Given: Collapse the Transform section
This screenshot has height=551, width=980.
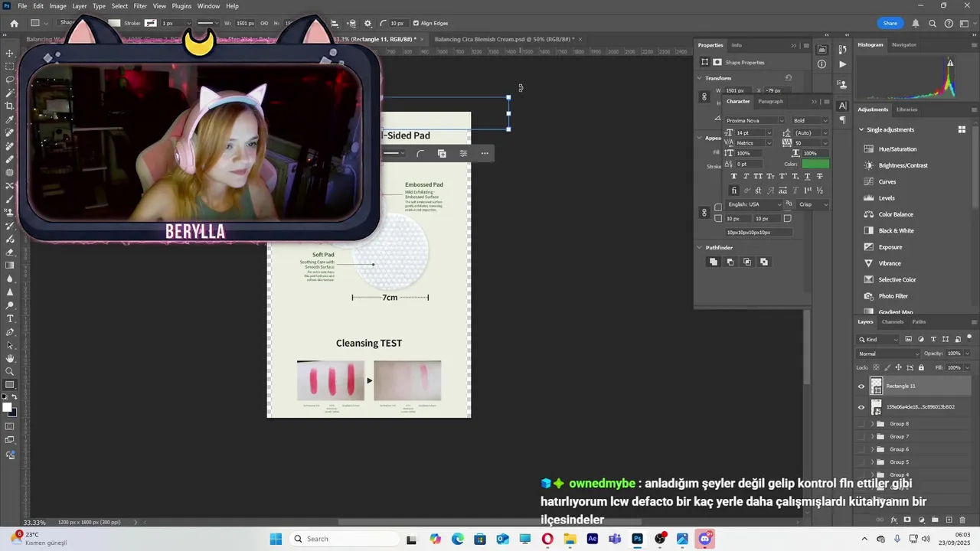Looking at the screenshot, I should [x=700, y=78].
